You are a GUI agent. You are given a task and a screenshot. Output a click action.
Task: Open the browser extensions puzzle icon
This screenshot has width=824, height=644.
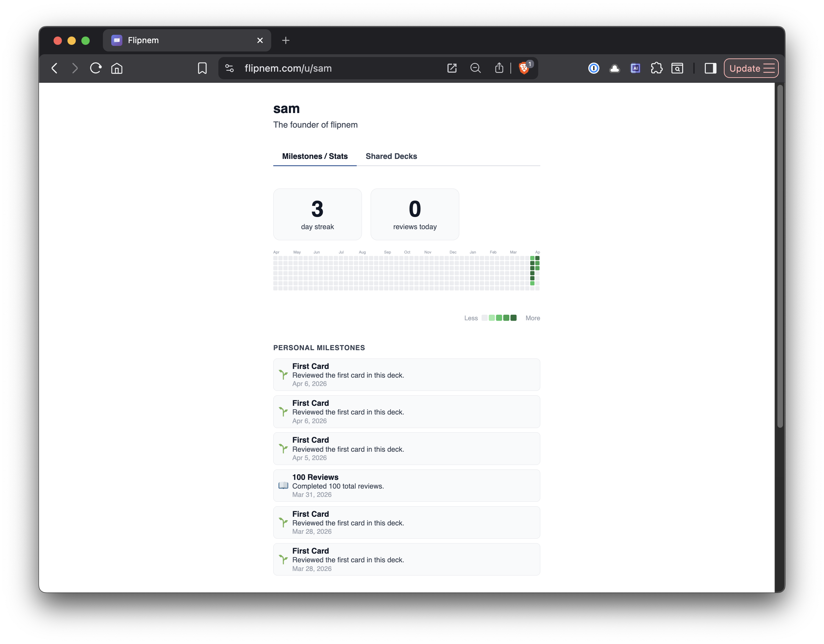(656, 68)
